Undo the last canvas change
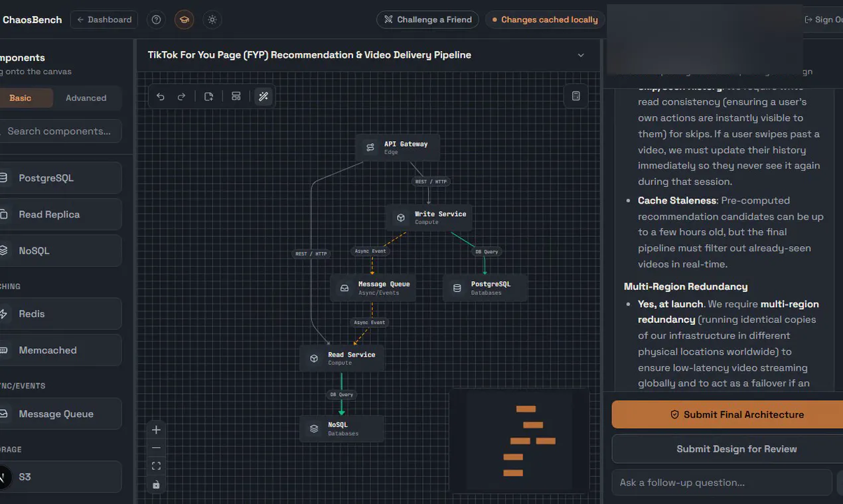Image resolution: width=843 pixels, height=504 pixels. (x=161, y=97)
